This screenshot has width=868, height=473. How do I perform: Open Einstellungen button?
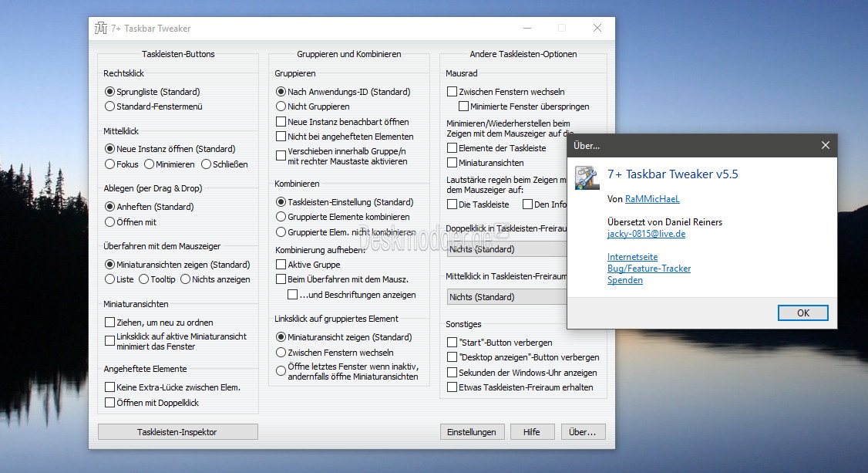click(472, 432)
